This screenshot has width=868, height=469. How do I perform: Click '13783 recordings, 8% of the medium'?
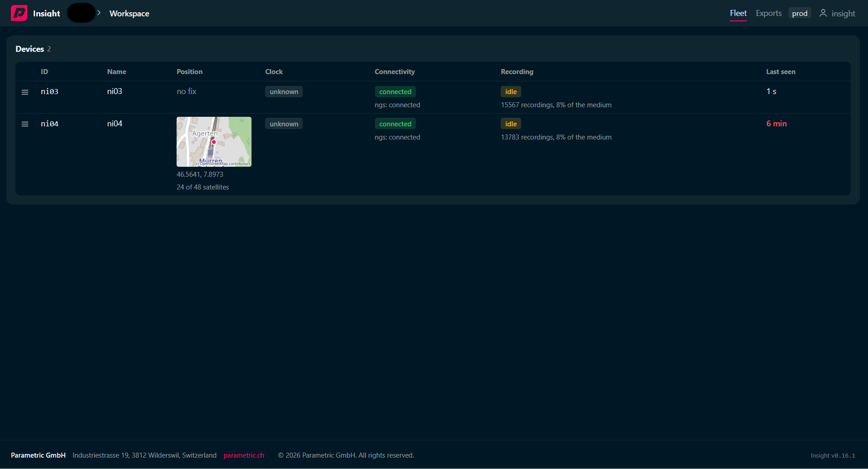click(556, 137)
